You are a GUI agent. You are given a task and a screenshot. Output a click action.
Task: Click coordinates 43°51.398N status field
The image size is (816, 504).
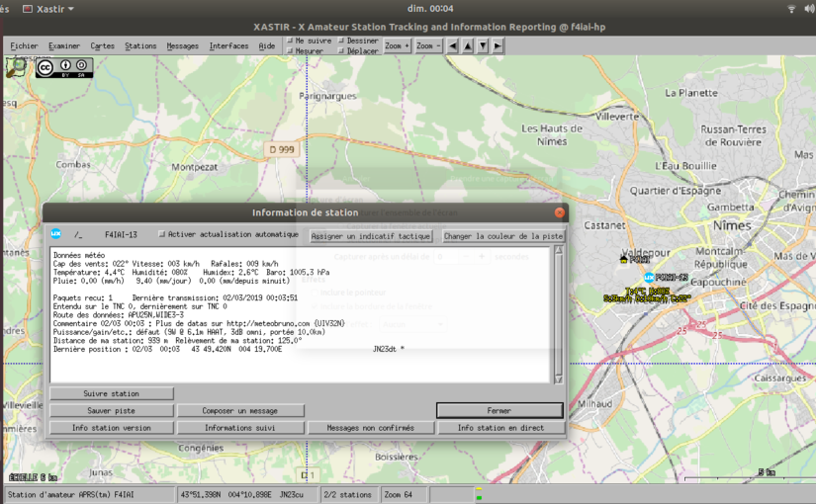(248, 495)
